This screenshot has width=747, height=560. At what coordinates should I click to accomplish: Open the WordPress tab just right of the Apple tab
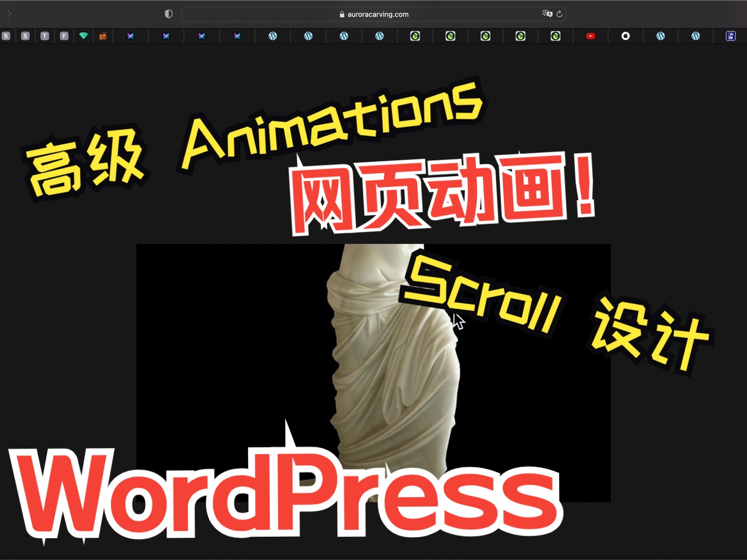[x=660, y=36]
